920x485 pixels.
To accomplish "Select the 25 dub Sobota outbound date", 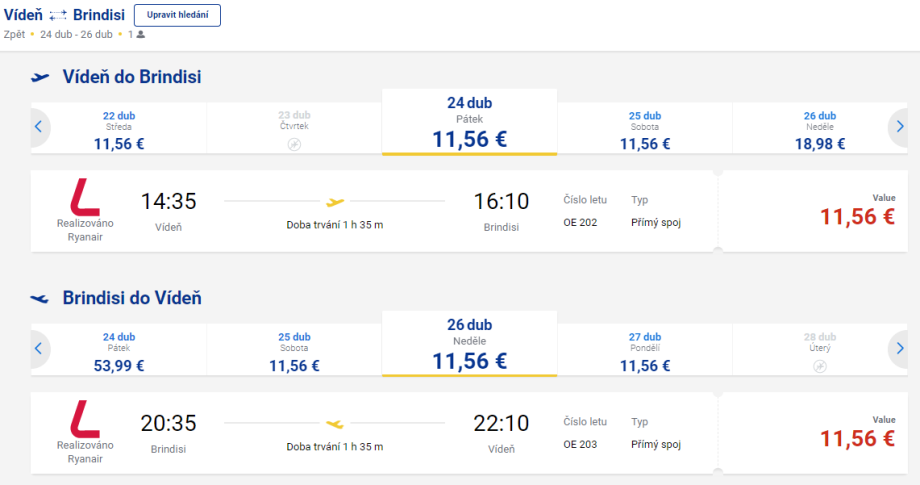I will 645,130.
